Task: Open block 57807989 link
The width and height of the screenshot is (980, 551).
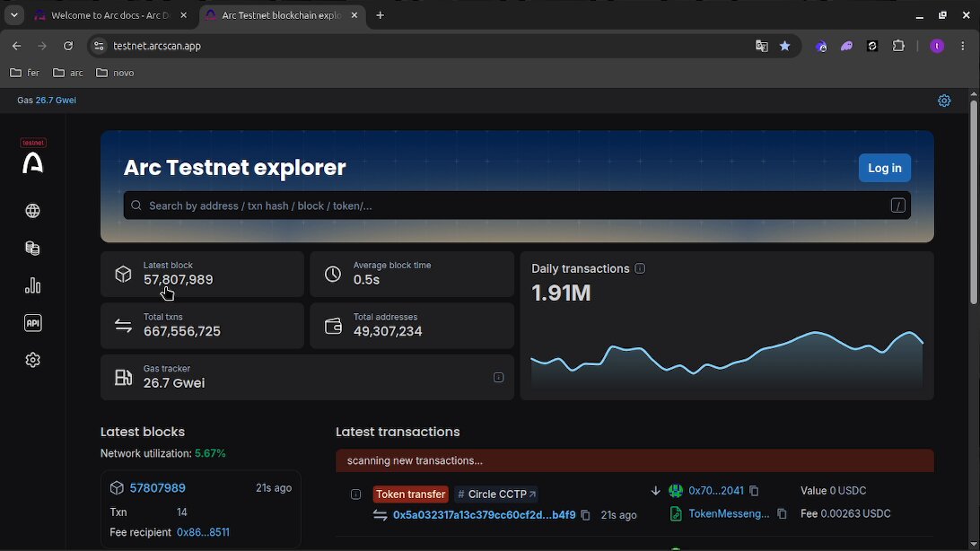Action: [x=158, y=488]
